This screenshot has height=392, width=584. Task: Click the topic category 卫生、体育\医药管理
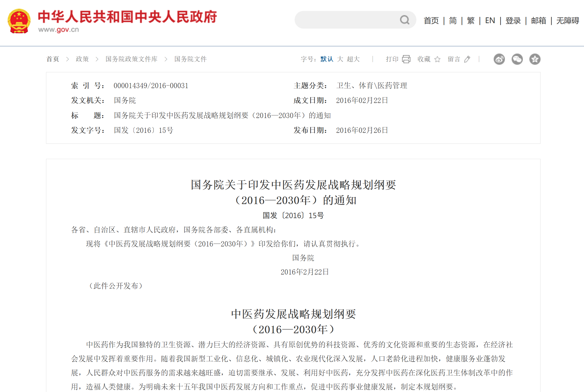tap(372, 86)
